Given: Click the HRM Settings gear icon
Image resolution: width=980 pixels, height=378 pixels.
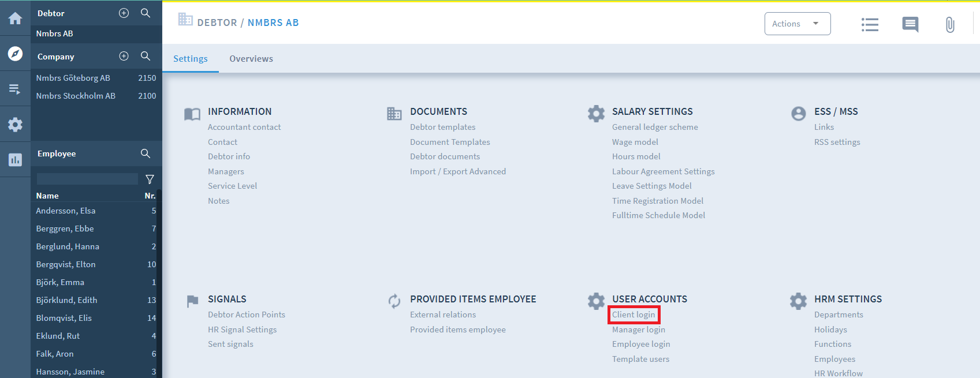Looking at the screenshot, I should click(798, 301).
